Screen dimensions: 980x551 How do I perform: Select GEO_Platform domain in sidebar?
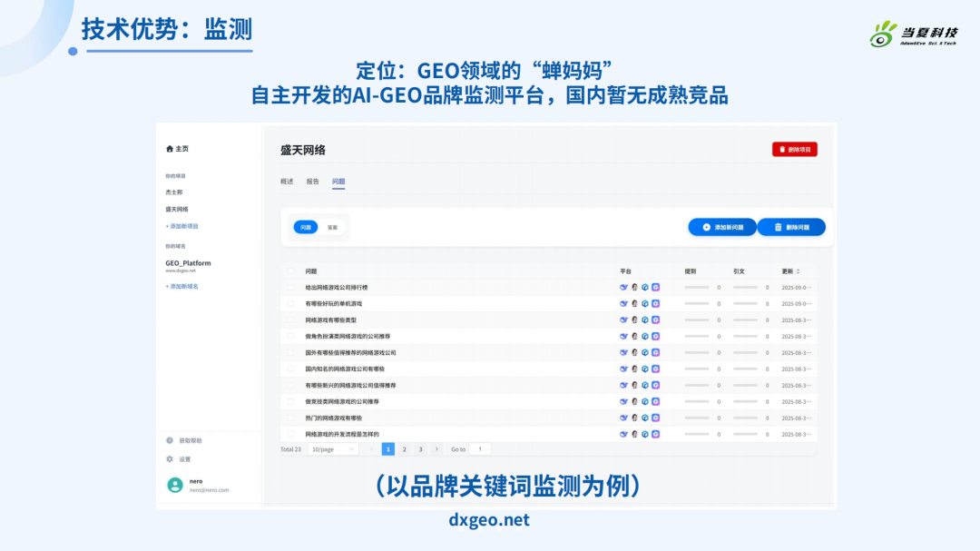(x=188, y=263)
